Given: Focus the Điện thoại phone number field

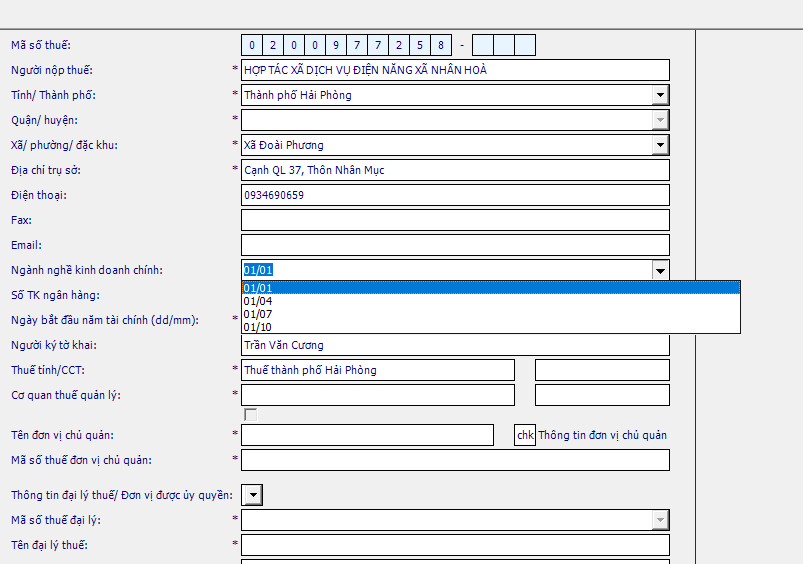Looking at the screenshot, I should 455,195.
